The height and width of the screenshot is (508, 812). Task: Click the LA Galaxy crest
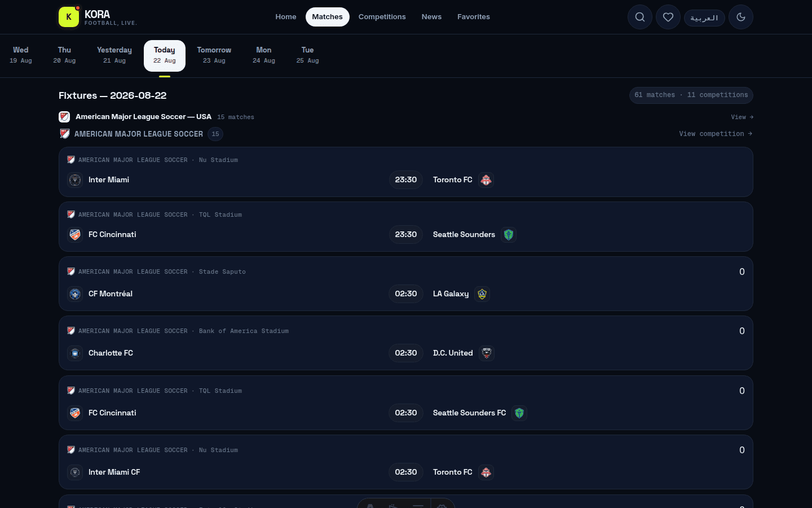click(482, 294)
